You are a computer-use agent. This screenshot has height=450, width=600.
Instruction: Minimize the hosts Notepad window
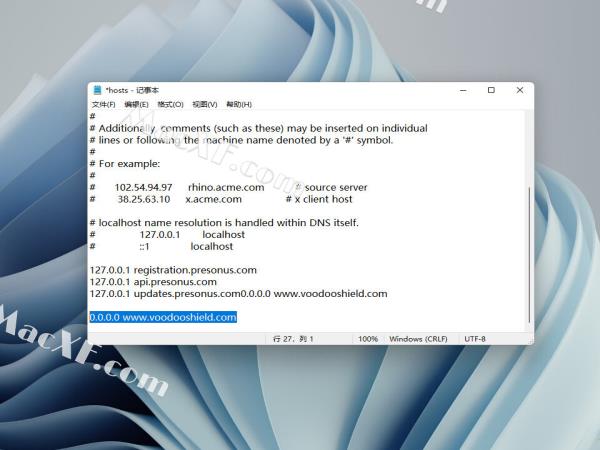pos(463,90)
